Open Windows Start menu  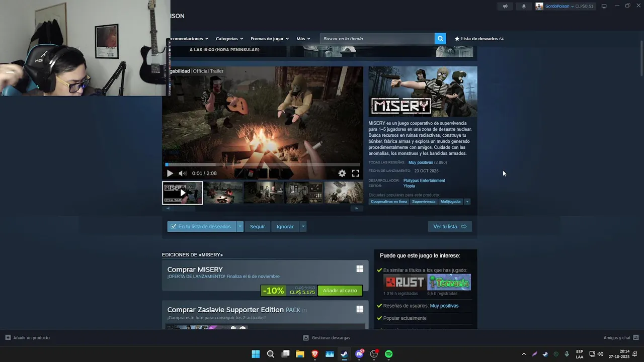256,354
